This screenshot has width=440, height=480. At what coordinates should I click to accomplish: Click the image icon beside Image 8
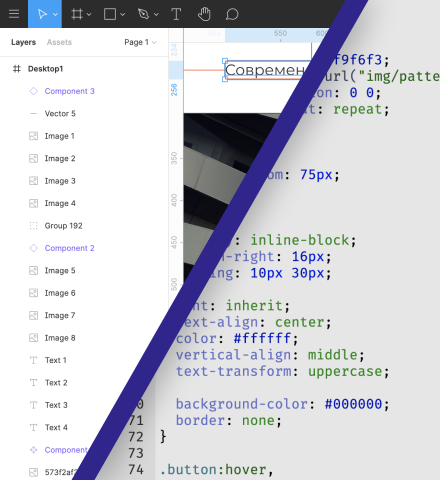point(33,338)
